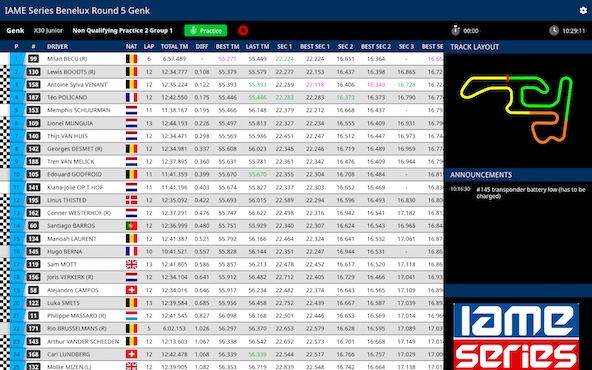This screenshot has width=592, height=370.
Task: Sort by the LAP column header
Action: click(x=149, y=46)
